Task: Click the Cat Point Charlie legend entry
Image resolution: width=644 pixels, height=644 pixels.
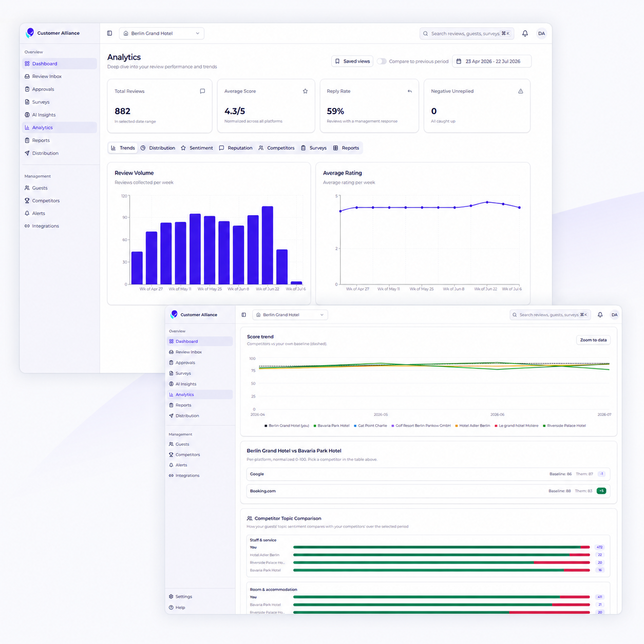Action: coord(370,426)
